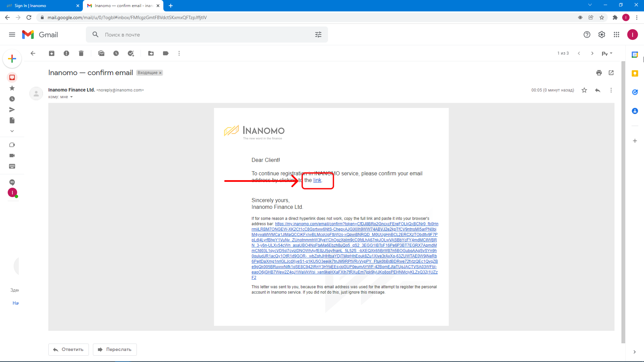Open message more options menu
The width and height of the screenshot is (644, 362).
point(611,90)
